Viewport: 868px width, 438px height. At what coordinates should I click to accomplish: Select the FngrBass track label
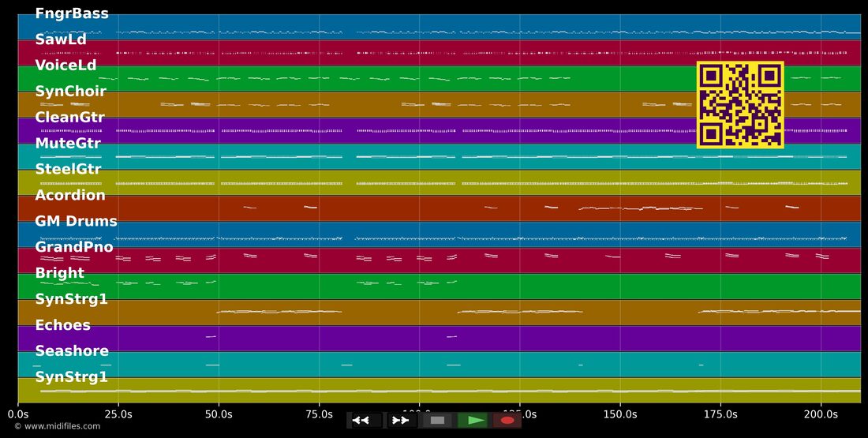72,13
